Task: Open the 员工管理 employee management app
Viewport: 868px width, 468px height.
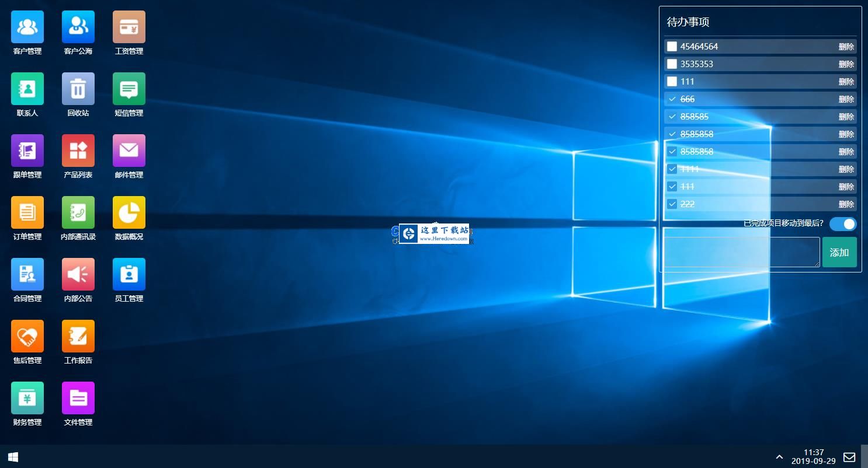Action: point(129,274)
